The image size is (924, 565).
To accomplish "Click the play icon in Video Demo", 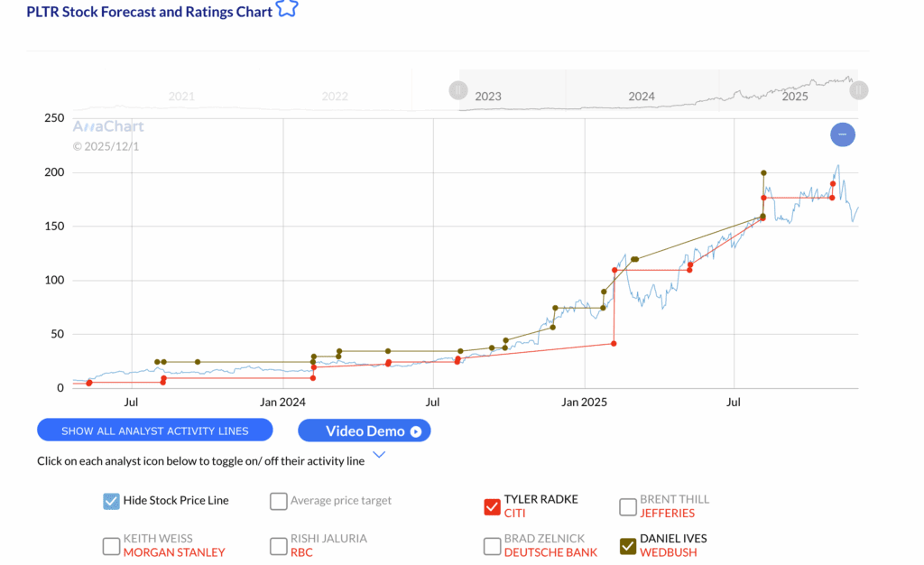I will [x=416, y=431].
